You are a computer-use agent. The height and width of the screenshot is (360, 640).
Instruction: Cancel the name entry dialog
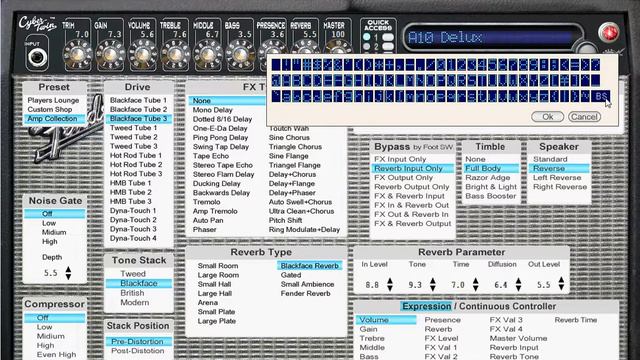pyautogui.click(x=584, y=117)
